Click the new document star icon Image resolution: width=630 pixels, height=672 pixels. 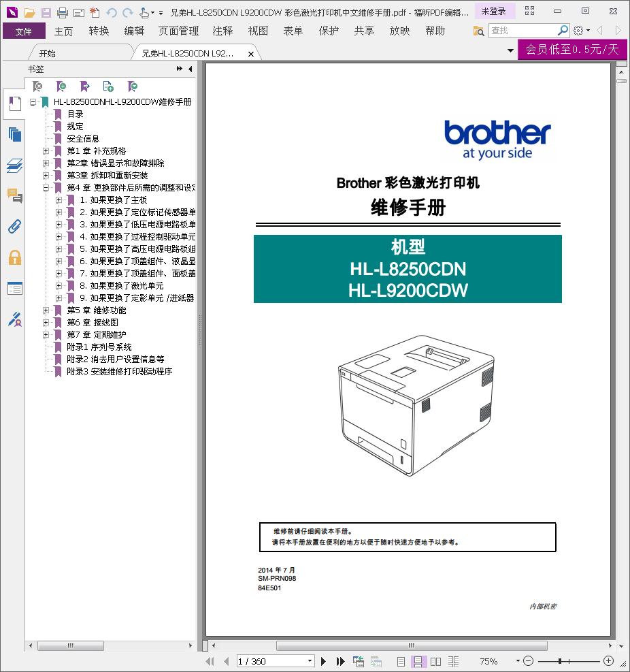pos(95,12)
